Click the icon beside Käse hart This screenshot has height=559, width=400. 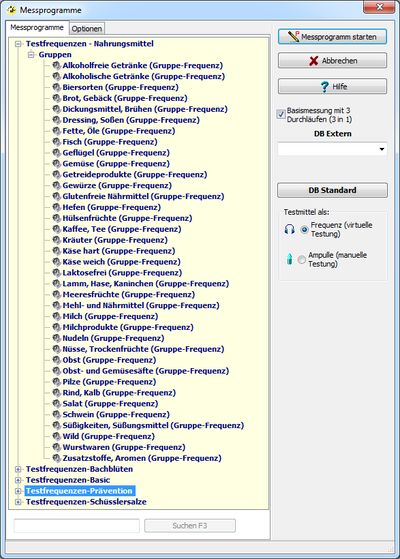click(x=56, y=251)
